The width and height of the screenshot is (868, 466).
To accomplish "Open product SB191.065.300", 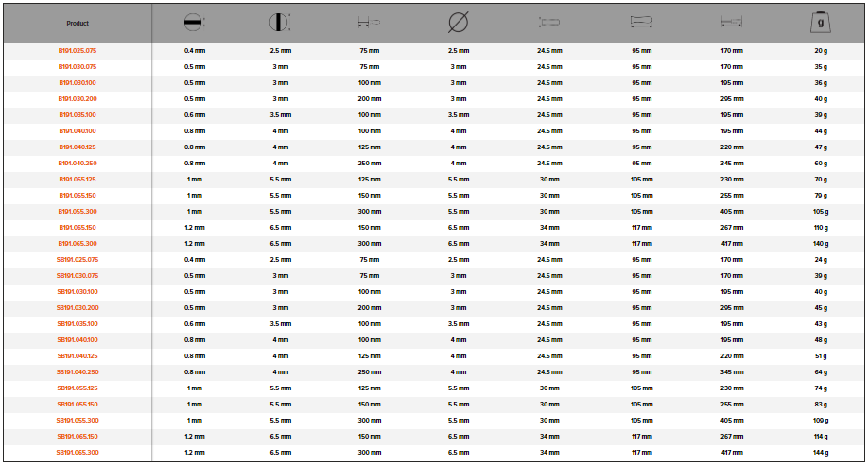I will point(78,453).
